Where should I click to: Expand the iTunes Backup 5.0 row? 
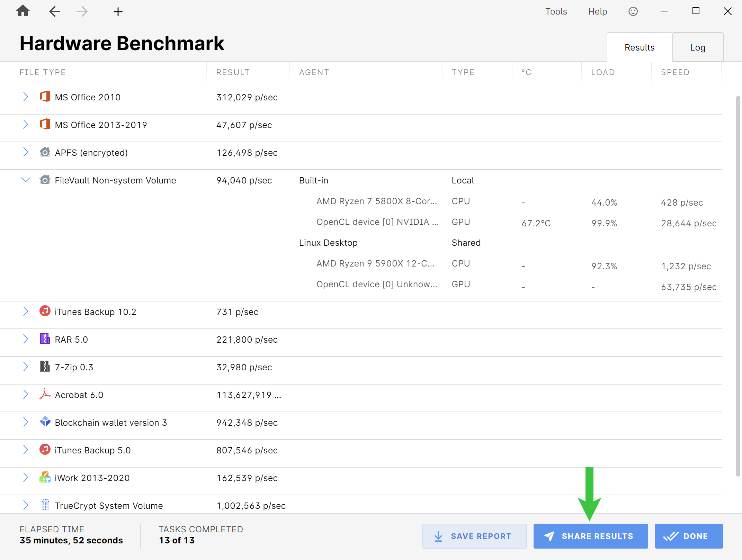[25, 450]
